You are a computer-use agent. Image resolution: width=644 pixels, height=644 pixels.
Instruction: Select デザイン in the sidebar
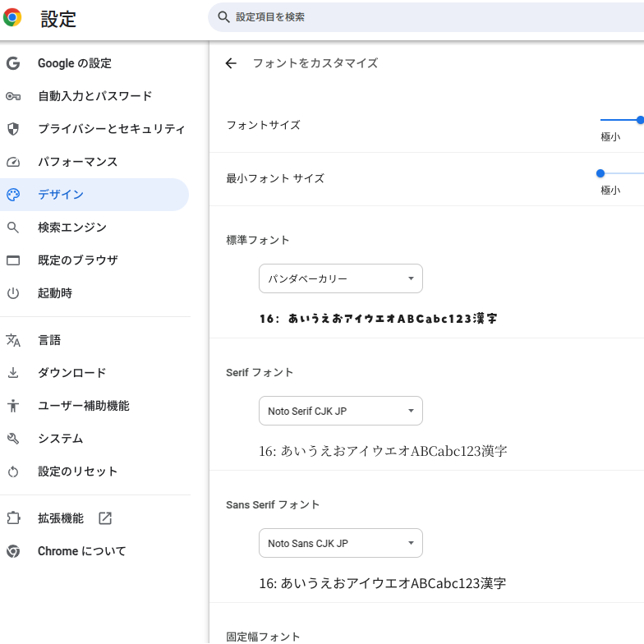click(61, 195)
